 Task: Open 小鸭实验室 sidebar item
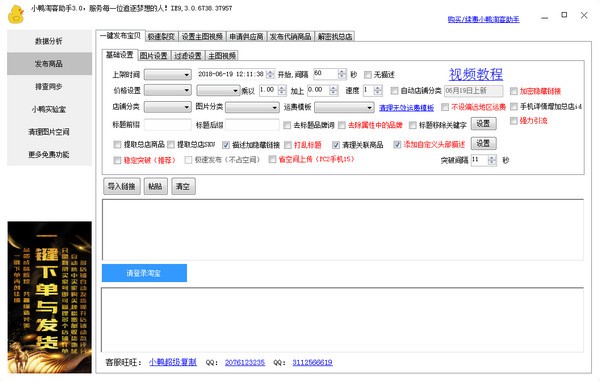click(49, 109)
